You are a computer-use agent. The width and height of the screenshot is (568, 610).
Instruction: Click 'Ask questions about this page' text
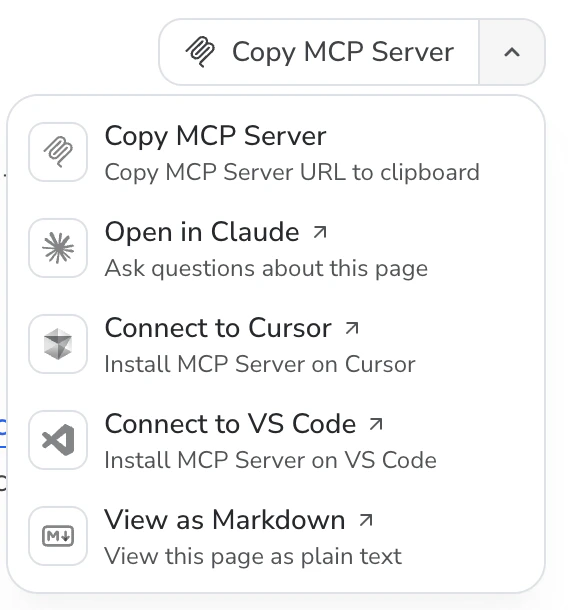[266, 268]
